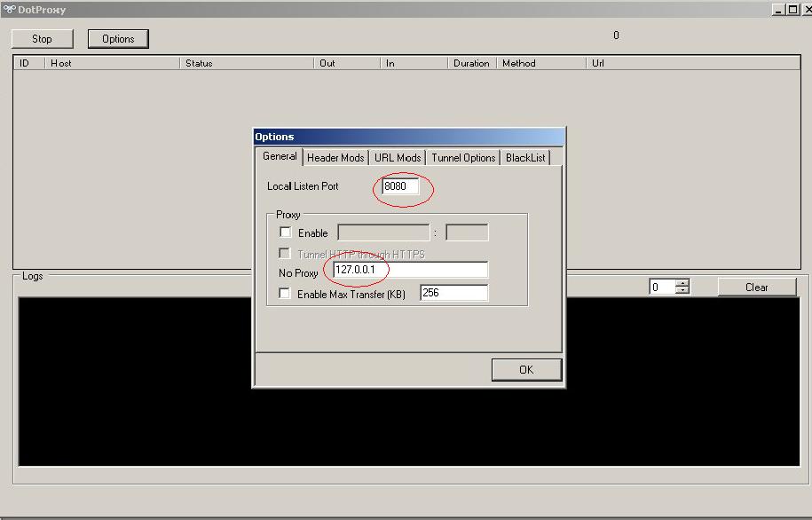Sort by Url column header
This screenshot has height=520, width=812.
pos(693,63)
